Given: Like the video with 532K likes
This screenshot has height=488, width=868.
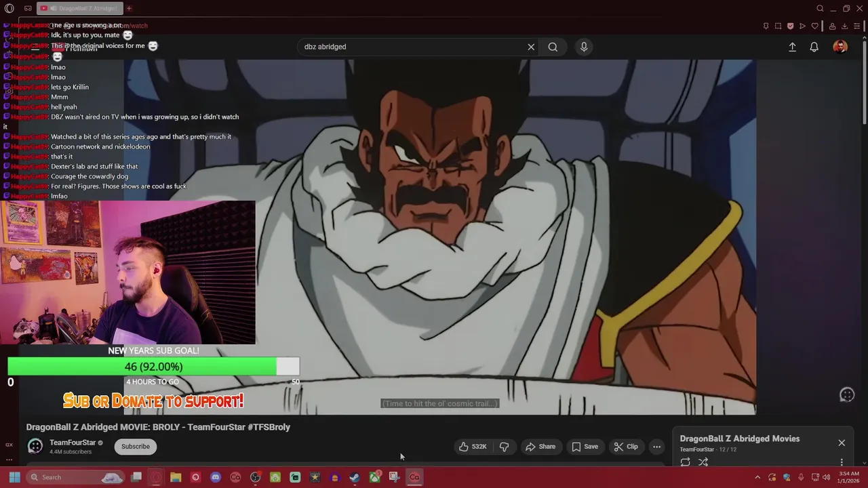Looking at the screenshot, I should pyautogui.click(x=472, y=447).
